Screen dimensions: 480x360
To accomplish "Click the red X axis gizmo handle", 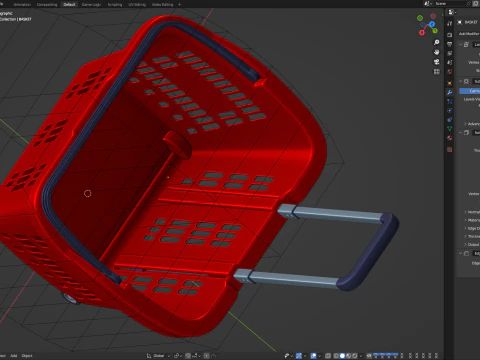I will pos(422,32).
